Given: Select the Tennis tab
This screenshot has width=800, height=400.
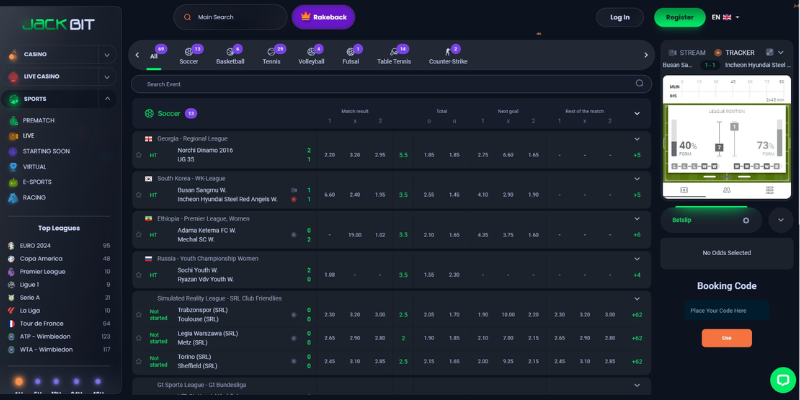Looking at the screenshot, I should coord(272,56).
